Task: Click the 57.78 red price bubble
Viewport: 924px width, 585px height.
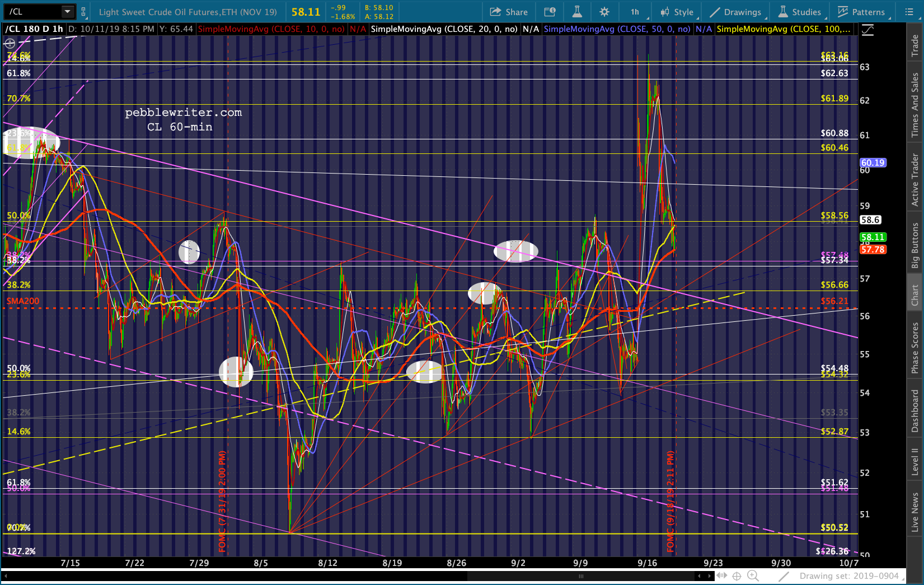Action: (x=873, y=250)
